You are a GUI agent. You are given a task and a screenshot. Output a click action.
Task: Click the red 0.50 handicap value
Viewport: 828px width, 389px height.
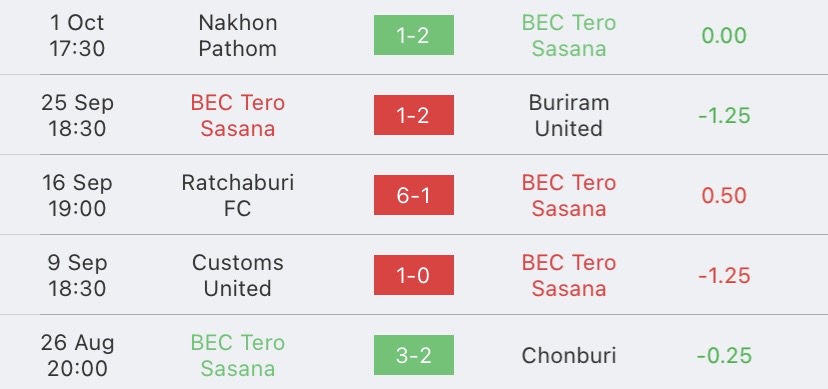(x=724, y=196)
